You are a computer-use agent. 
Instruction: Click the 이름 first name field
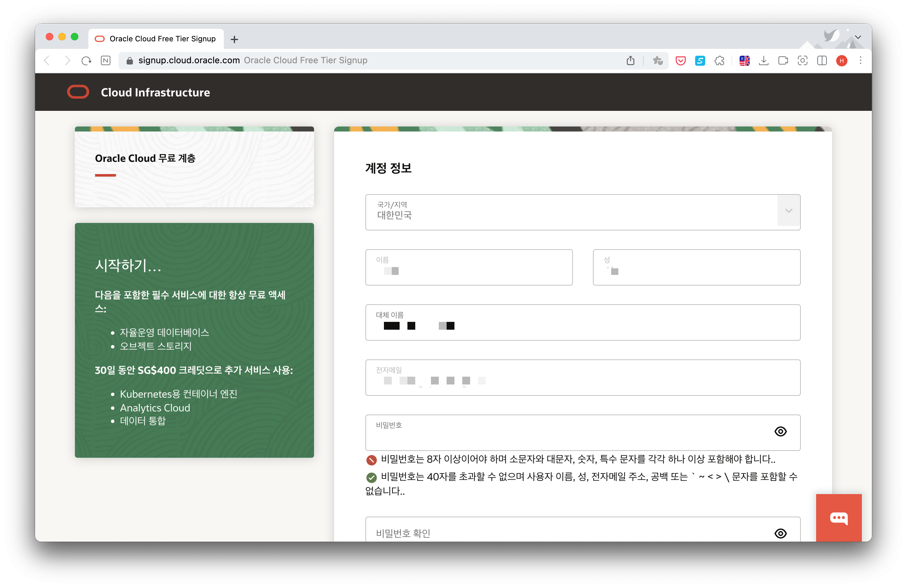tap(468, 267)
